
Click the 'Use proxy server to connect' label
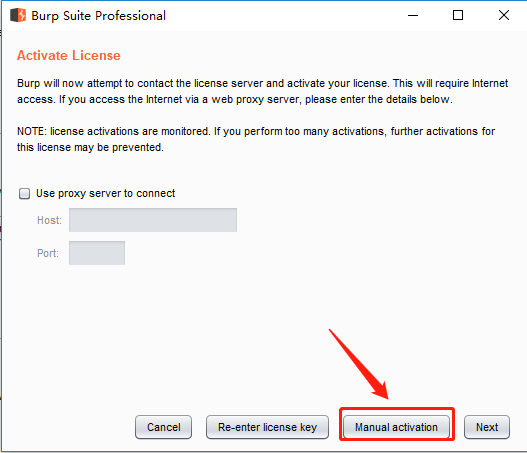[x=106, y=194]
